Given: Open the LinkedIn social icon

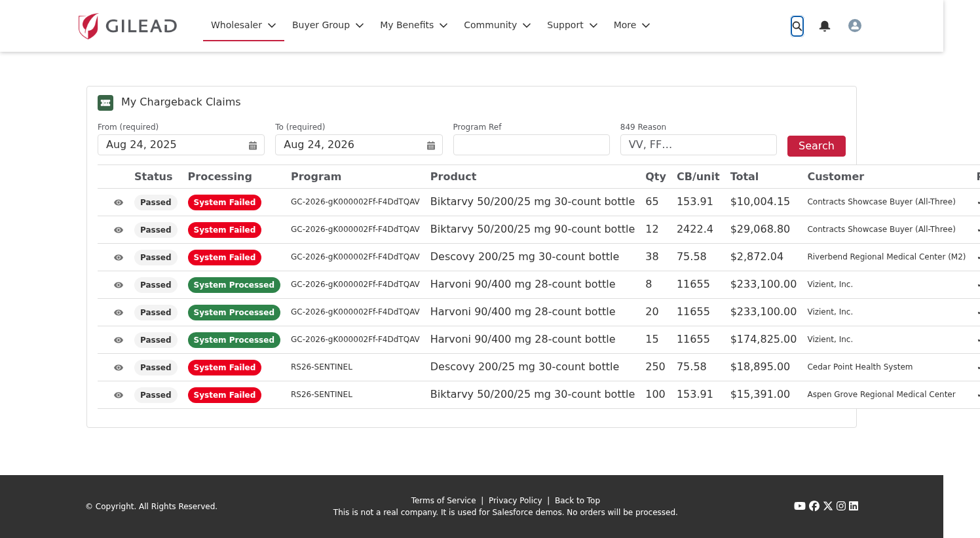Looking at the screenshot, I should (x=854, y=506).
